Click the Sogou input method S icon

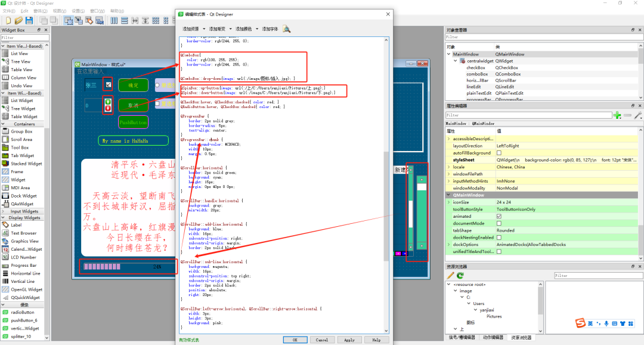tap(580, 323)
